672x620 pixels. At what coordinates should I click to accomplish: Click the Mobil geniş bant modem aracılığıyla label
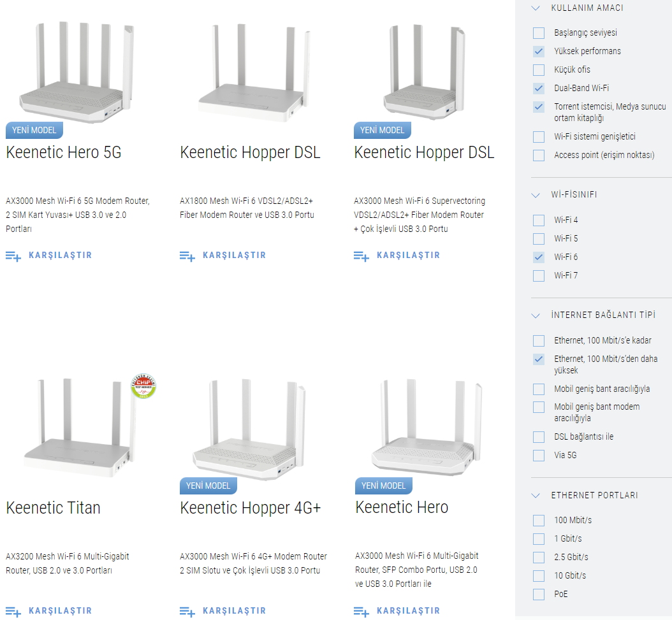click(597, 412)
